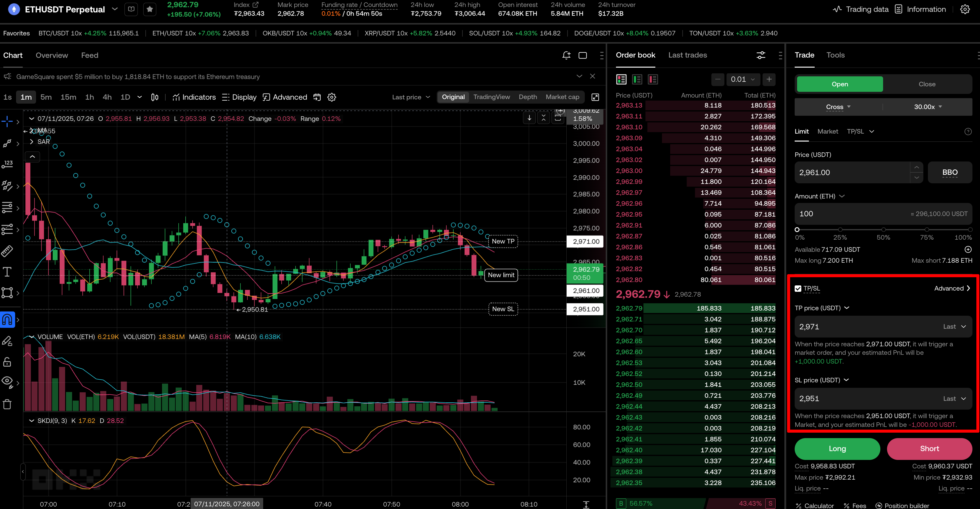Switch to the Last trades tab
The width and height of the screenshot is (980, 509).
(x=687, y=55)
